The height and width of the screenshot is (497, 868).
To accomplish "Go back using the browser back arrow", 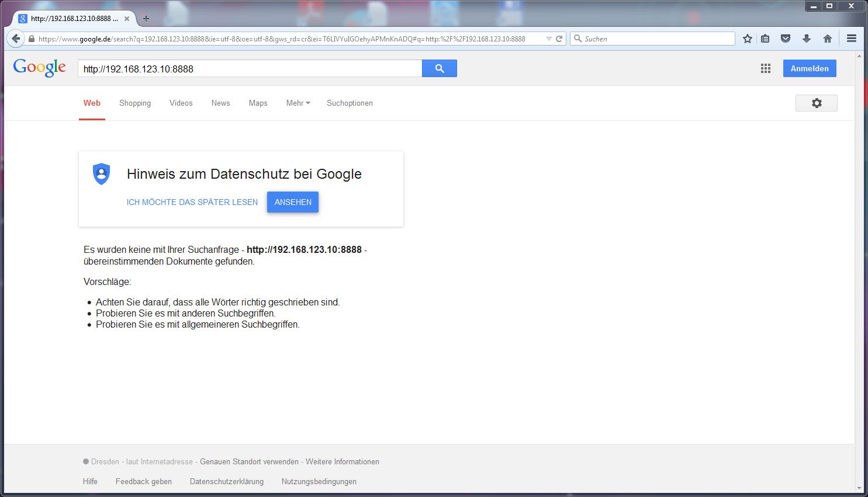I will [x=16, y=39].
